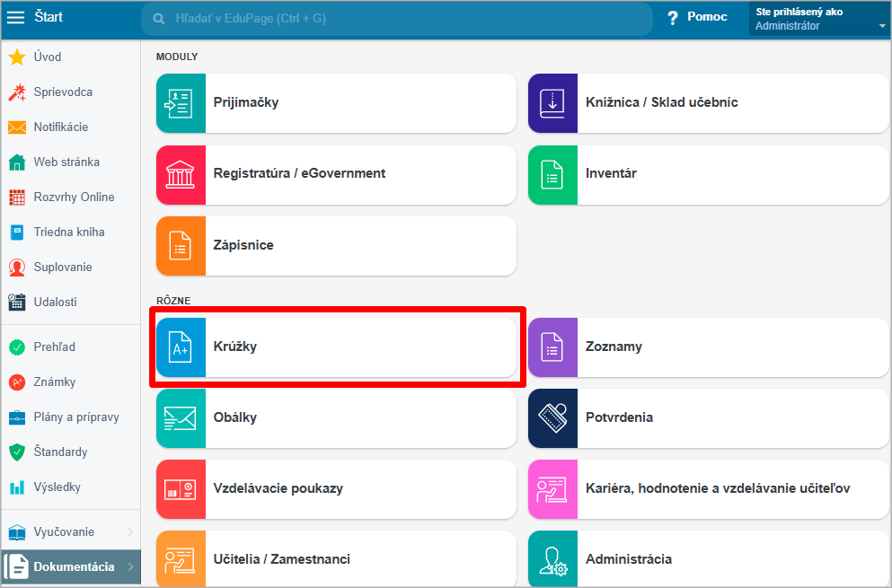Click the Pomoc help link
This screenshot has height=588, width=892.
pos(697,17)
